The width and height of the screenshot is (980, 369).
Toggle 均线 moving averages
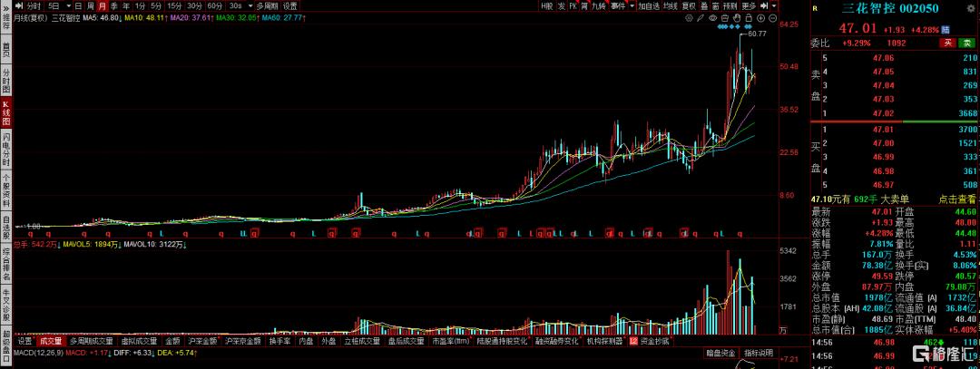(x=671, y=5)
